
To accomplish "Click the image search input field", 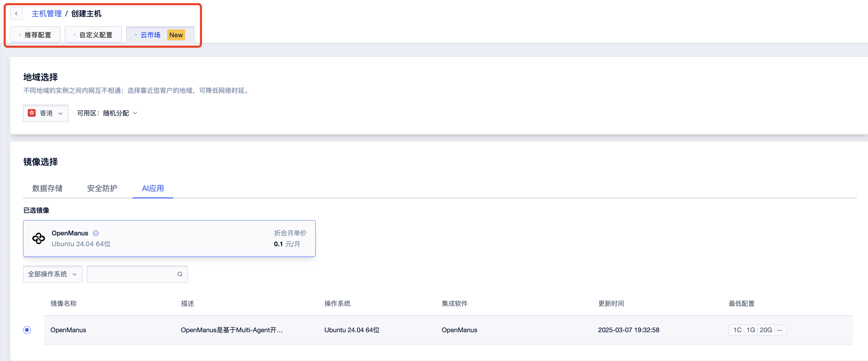I will 132,274.
